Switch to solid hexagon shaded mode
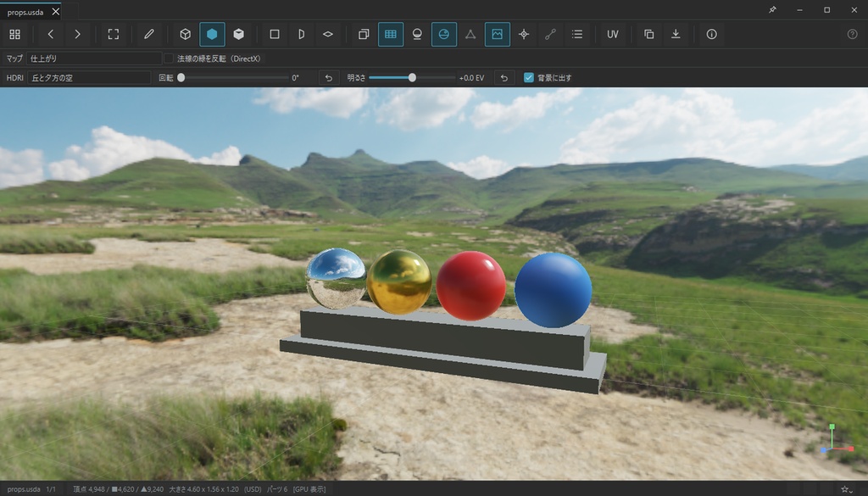Image resolution: width=868 pixels, height=496 pixels. pyautogui.click(x=212, y=34)
